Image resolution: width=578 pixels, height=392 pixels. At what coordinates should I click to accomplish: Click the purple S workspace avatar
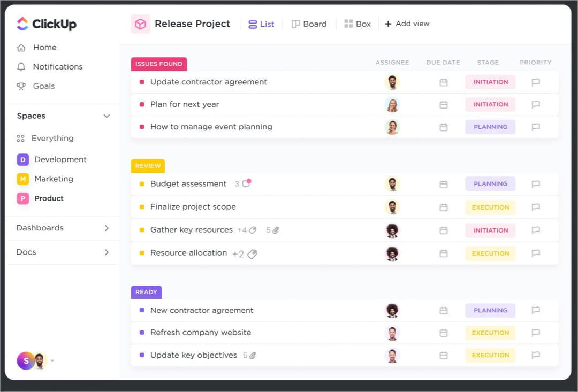pos(26,360)
